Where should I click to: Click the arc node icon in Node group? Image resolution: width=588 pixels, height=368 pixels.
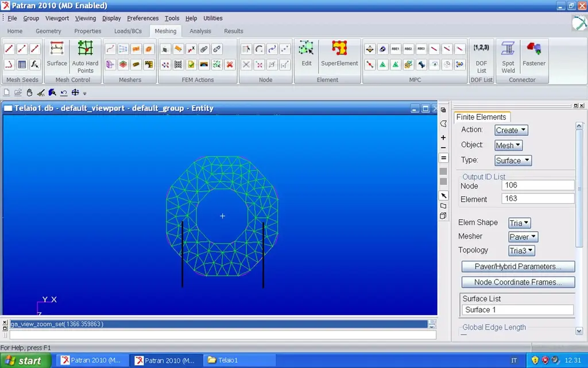click(259, 49)
